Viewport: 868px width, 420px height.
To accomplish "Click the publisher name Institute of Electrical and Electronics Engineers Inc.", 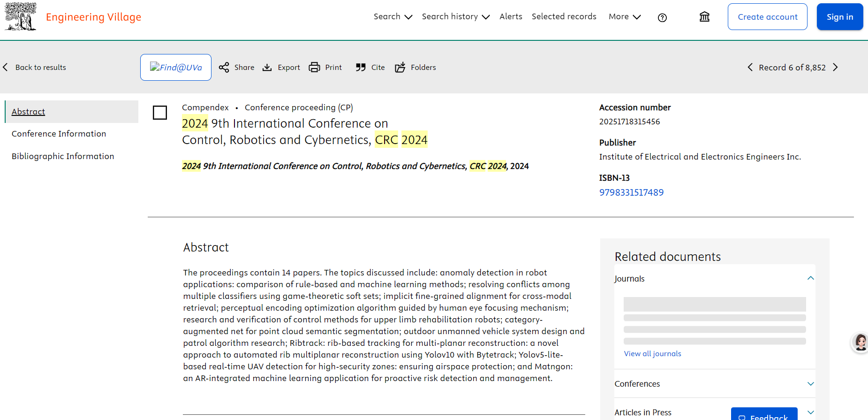I will pyautogui.click(x=700, y=157).
